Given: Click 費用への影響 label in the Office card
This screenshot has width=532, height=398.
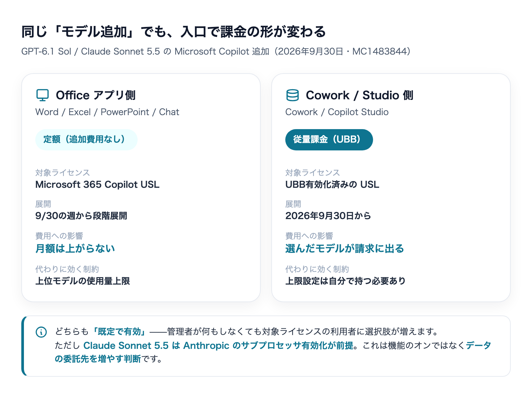Looking at the screenshot, I should [59, 236].
